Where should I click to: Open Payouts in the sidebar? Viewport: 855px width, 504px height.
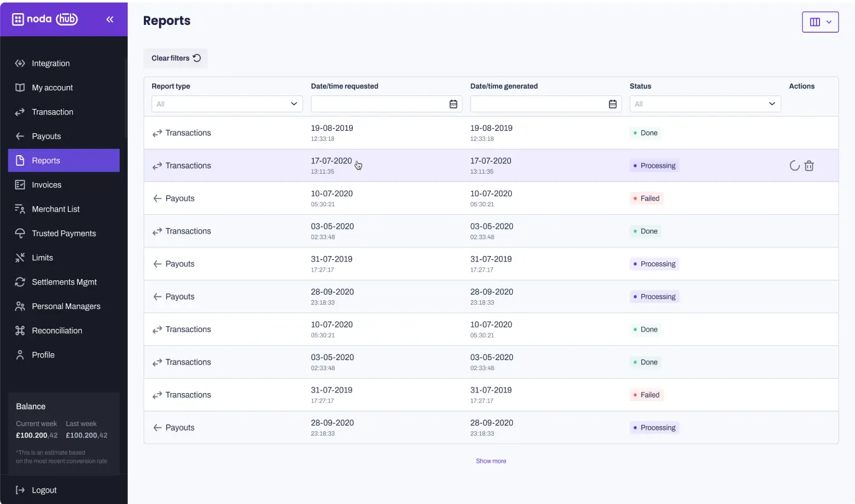[x=64, y=136]
